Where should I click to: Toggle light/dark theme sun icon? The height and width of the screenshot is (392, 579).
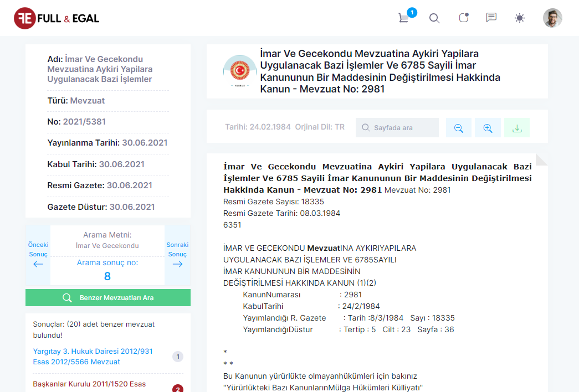click(519, 18)
